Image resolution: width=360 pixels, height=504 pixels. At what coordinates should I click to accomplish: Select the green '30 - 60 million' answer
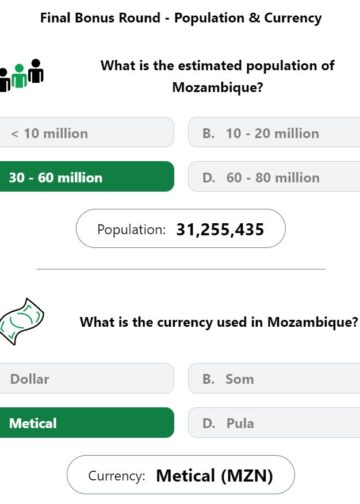(x=87, y=176)
